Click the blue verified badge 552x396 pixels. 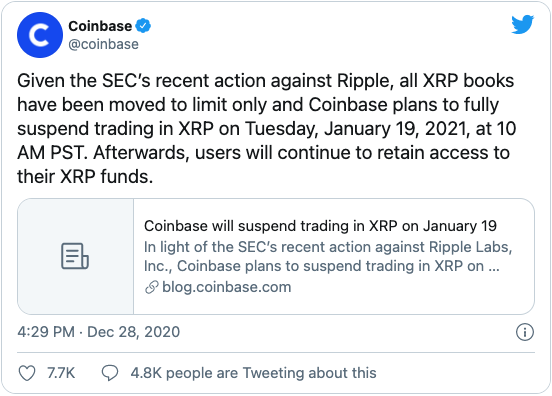click(143, 26)
